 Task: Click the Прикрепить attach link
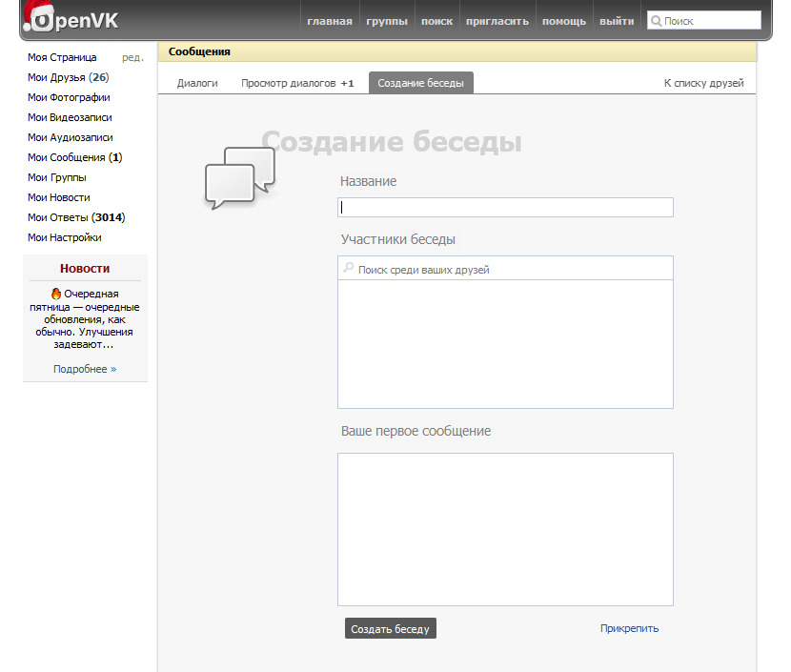[x=629, y=628]
